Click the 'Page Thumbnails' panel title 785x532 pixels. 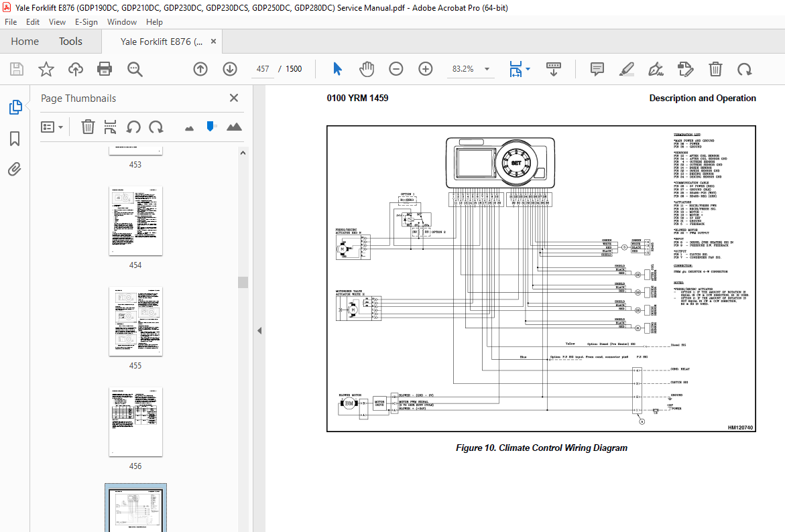click(78, 98)
